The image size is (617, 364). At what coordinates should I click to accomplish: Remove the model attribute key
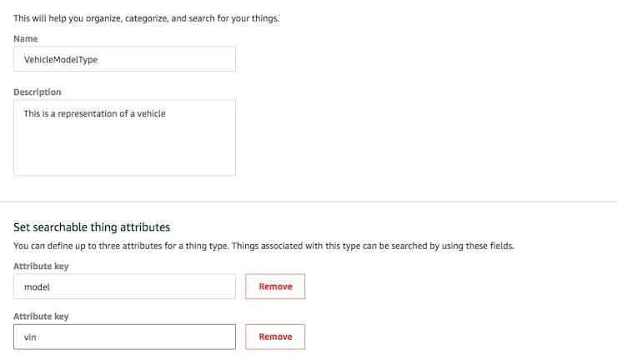pyautogui.click(x=275, y=287)
